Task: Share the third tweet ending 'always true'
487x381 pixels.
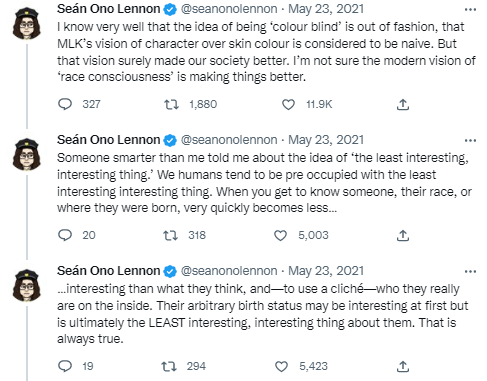Action: (x=403, y=366)
